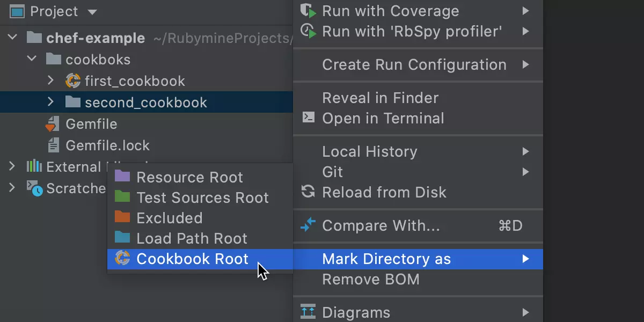The height and width of the screenshot is (322, 644).
Task: Mark directory as Excluded
Action: (200, 218)
